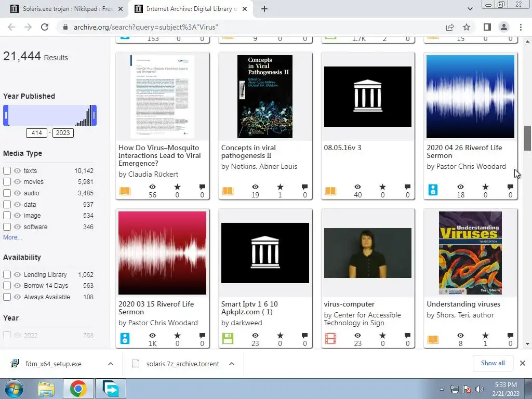
Task: Click audio icon on 2020 03 15 Riverof Life Sermon card
Action: (125, 339)
